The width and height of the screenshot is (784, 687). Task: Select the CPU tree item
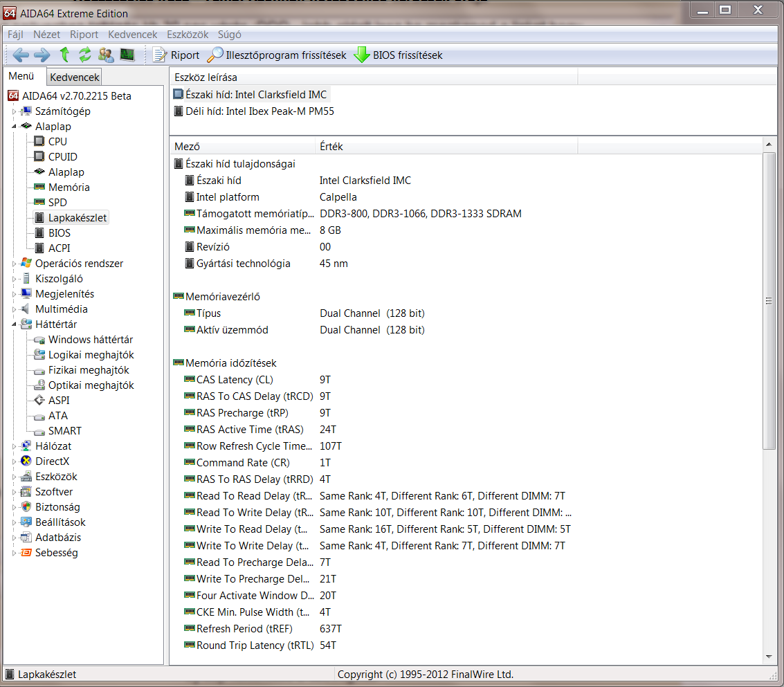coord(57,142)
